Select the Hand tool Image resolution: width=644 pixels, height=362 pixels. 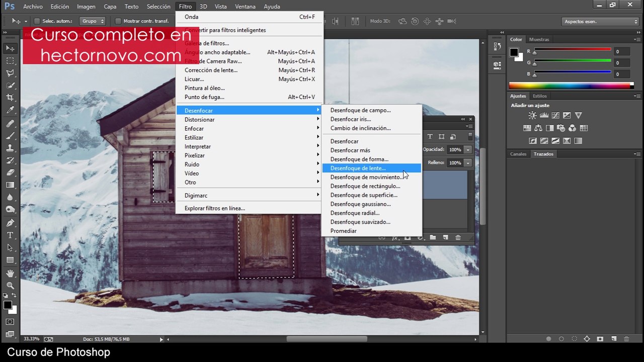tap(10, 273)
